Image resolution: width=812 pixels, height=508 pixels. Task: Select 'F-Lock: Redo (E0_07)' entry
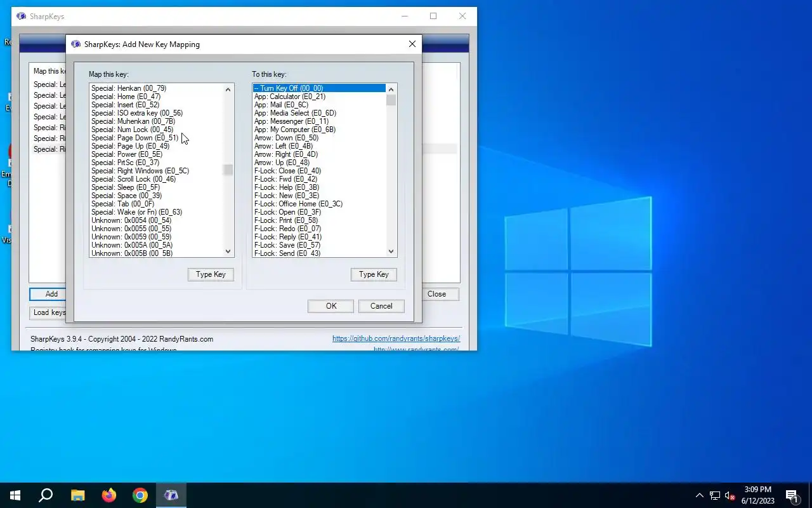pos(319,229)
